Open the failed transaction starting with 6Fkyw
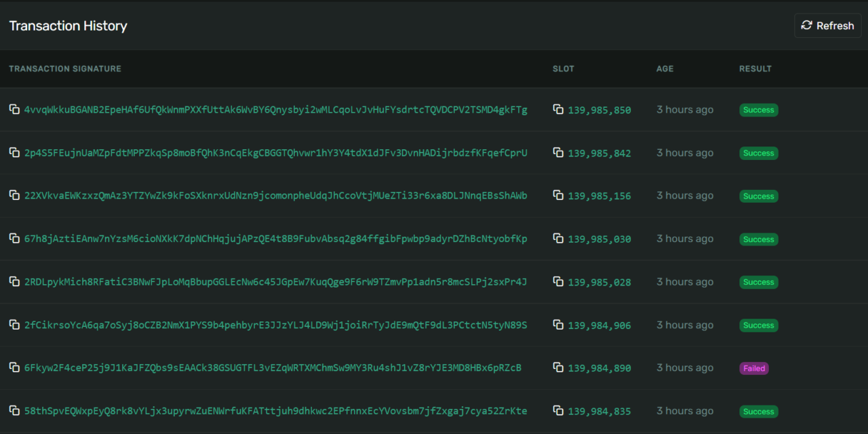Viewport: 868px width, 434px height. pyautogui.click(x=271, y=368)
